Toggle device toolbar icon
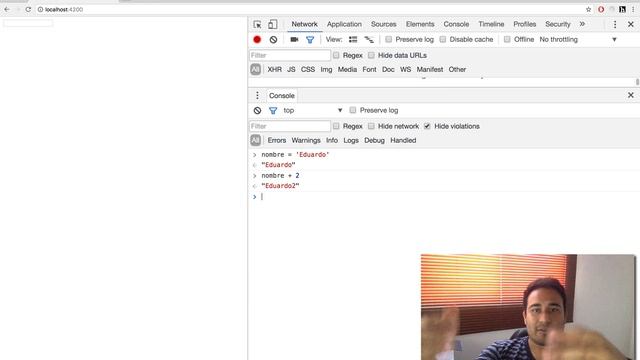Image resolution: width=640 pixels, height=360 pixels. pyautogui.click(x=272, y=24)
